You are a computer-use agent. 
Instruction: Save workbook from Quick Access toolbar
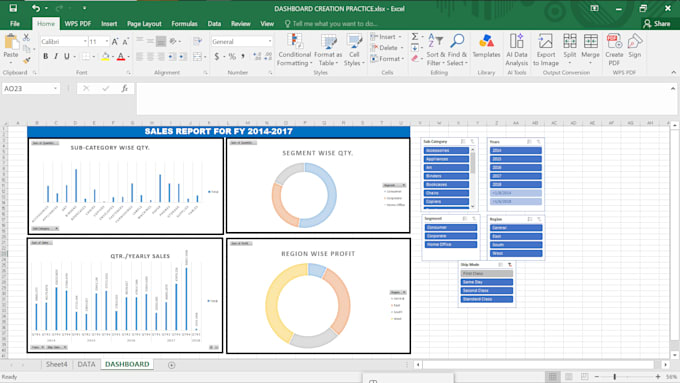[x=13, y=8]
